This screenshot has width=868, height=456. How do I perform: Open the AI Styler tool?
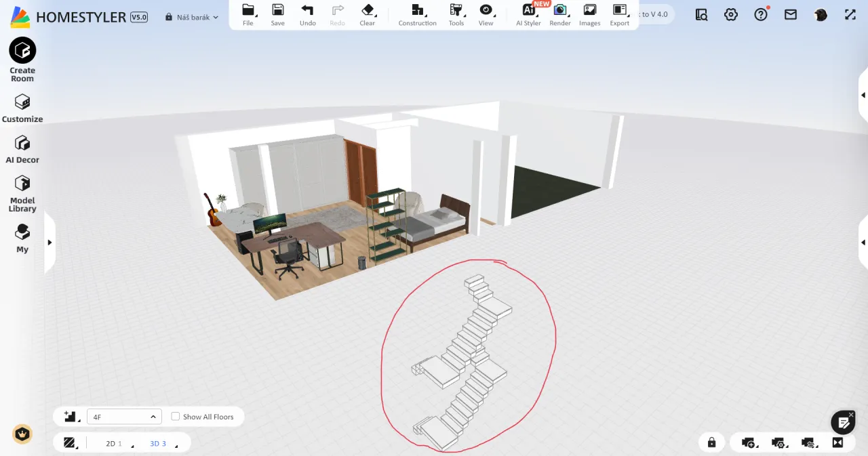tap(528, 10)
